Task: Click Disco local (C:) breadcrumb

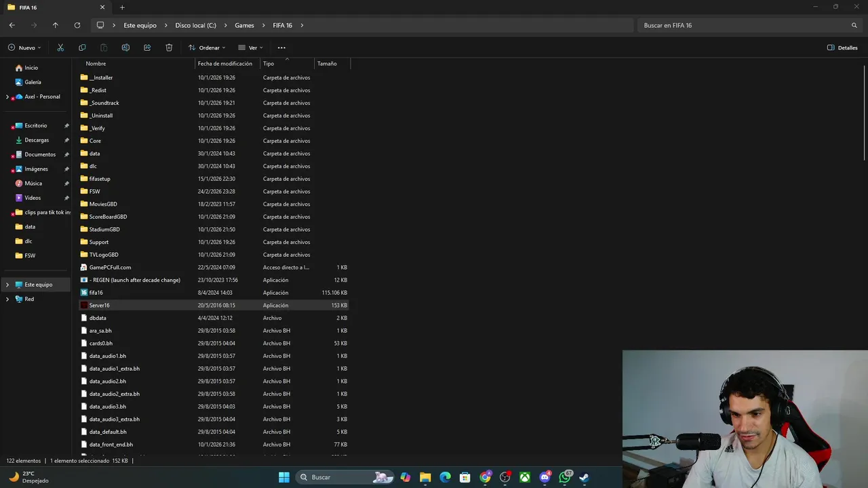Action: (x=195, y=25)
